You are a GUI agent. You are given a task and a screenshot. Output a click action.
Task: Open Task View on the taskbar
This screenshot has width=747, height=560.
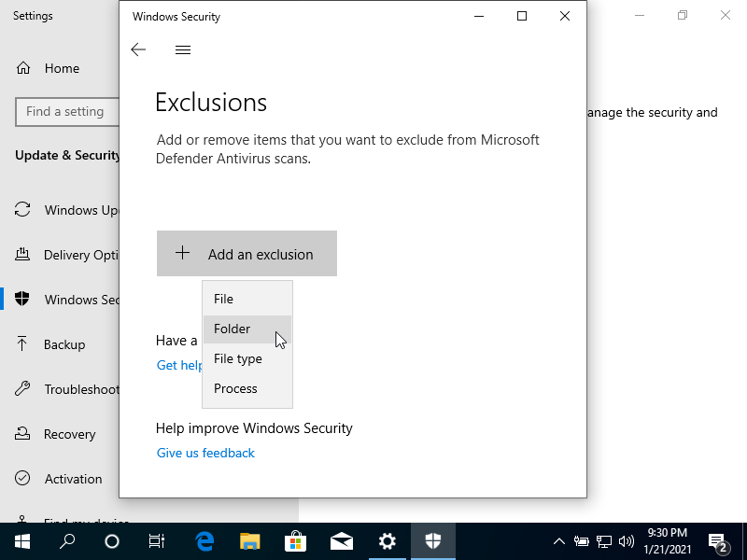(156, 541)
